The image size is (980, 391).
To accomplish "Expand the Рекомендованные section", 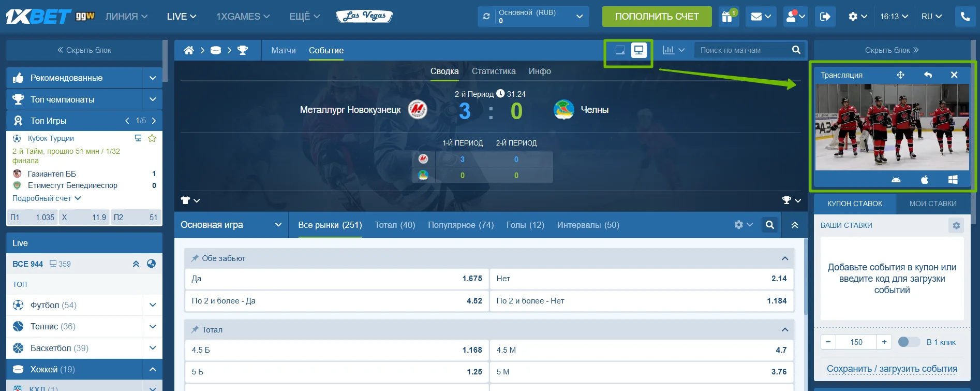I will click(x=153, y=78).
